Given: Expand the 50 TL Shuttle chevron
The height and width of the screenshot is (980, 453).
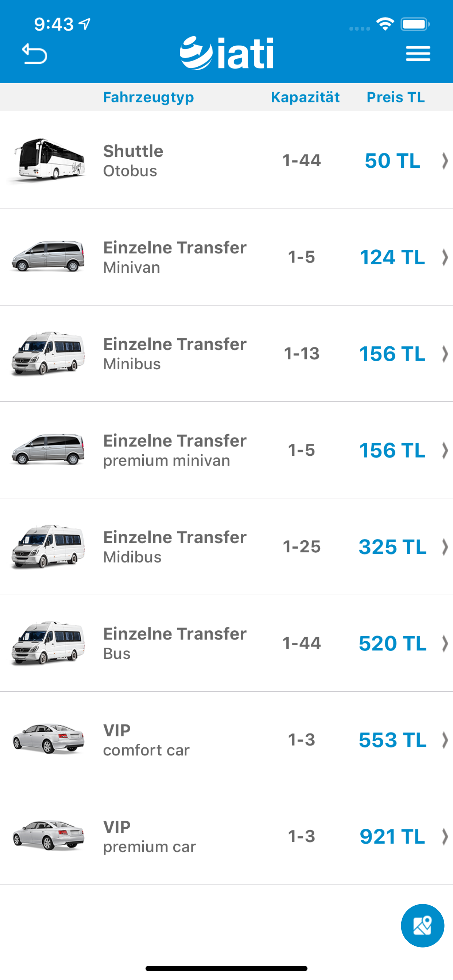Looking at the screenshot, I should tap(445, 160).
